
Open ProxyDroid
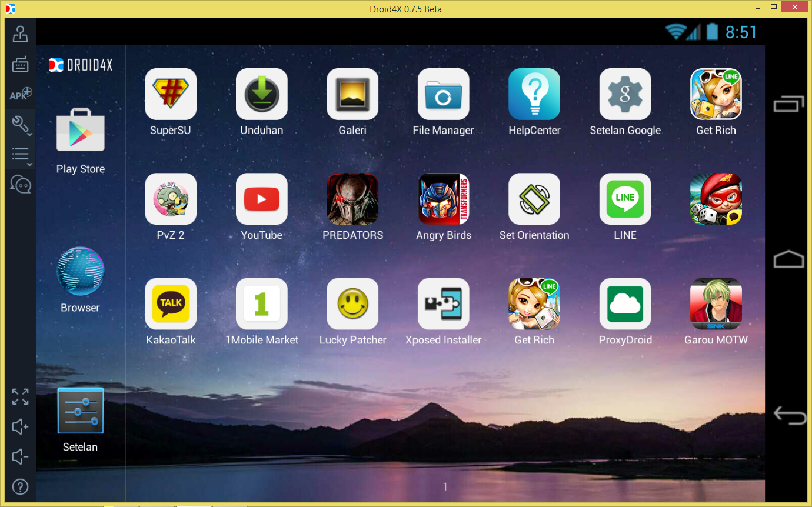coord(625,304)
